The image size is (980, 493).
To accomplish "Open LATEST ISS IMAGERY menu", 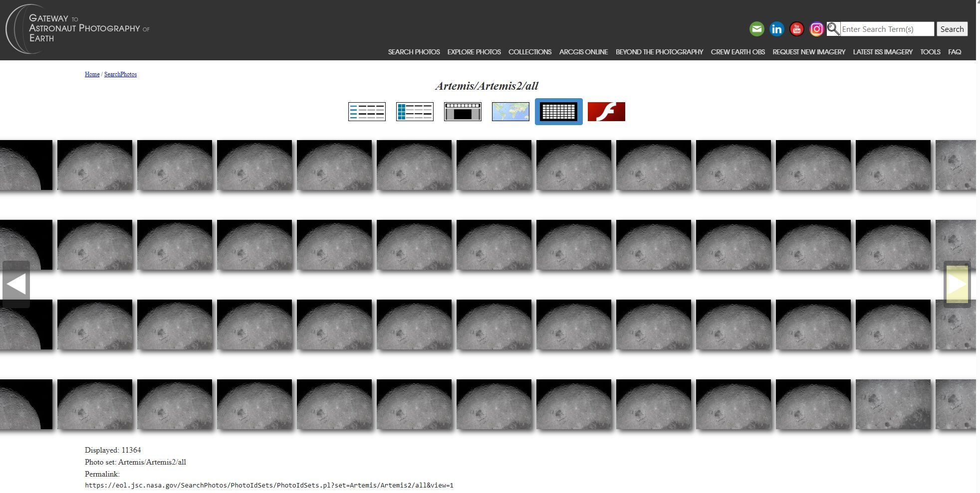I will point(883,52).
